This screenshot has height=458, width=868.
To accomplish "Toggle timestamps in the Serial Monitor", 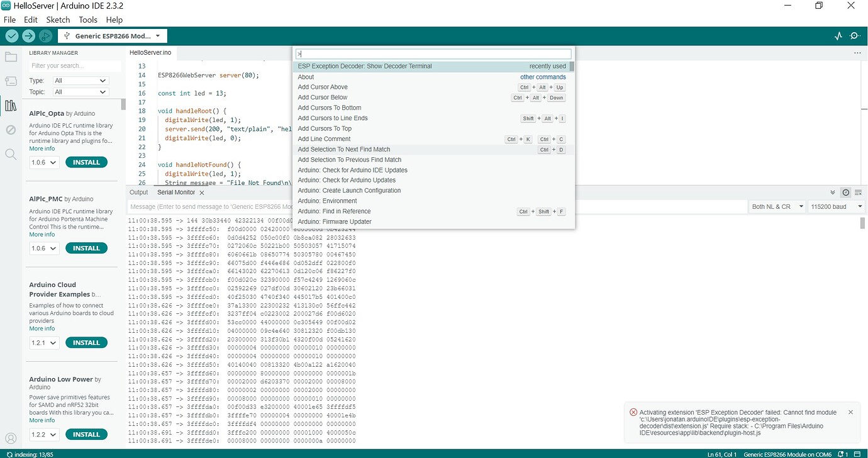I will pos(845,193).
